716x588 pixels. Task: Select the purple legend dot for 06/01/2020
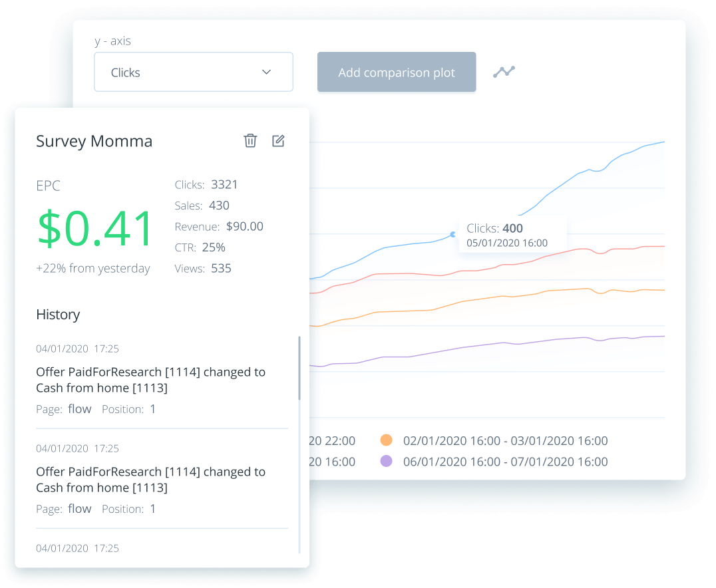tap(387, 461)
